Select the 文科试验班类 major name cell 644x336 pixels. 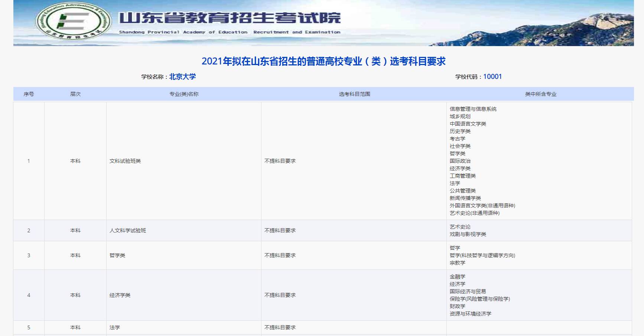(x=125, y=161)
